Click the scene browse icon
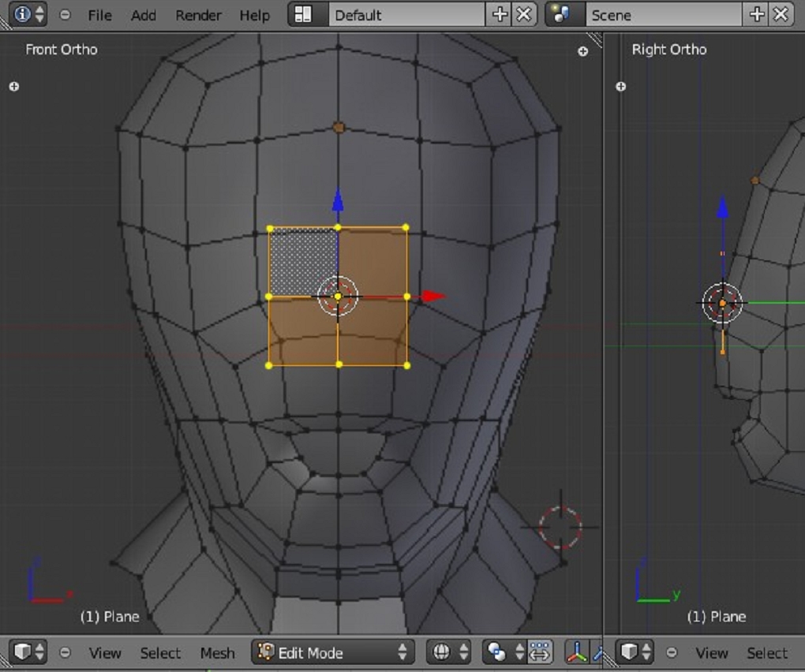Viewport: 805px width, 672px height. point(563,14)
